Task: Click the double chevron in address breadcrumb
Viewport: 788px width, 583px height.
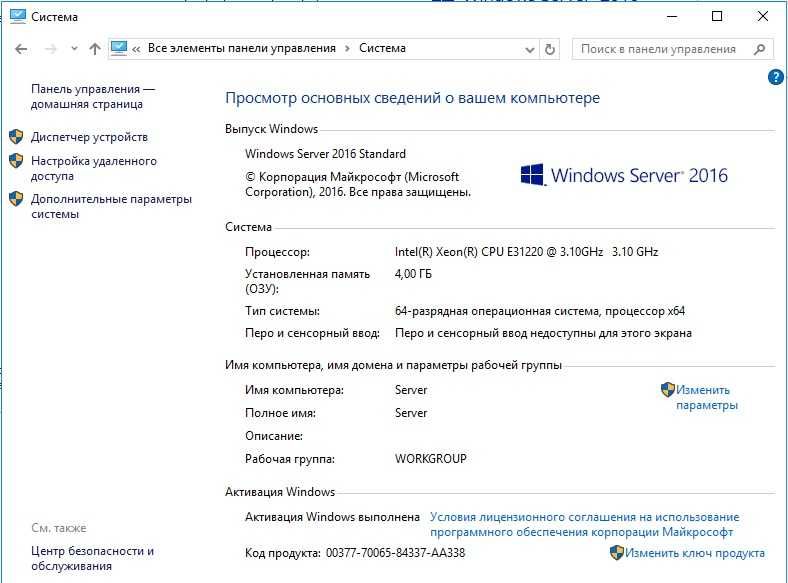Action: (136, 49)
